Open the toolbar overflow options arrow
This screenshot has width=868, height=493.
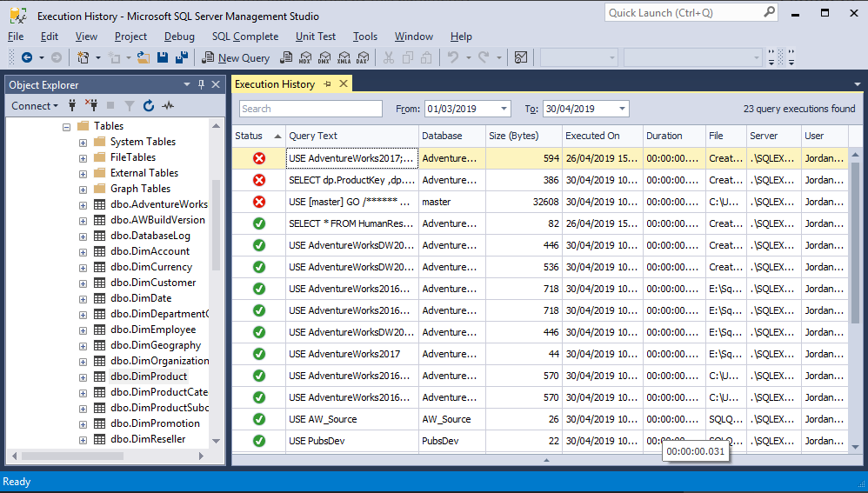pos(791,57)
